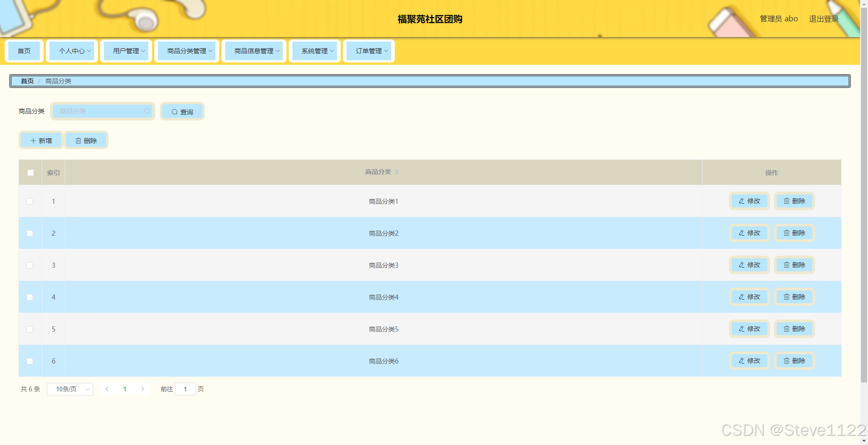Expand the 用户管理 menu
868x445 pixels.
click(126, 51)
